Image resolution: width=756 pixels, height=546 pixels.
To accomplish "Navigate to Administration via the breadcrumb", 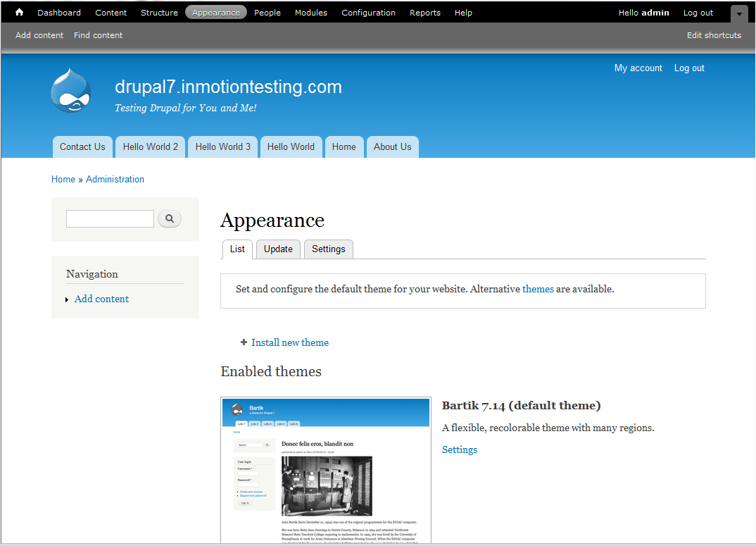I will (115, 179).
